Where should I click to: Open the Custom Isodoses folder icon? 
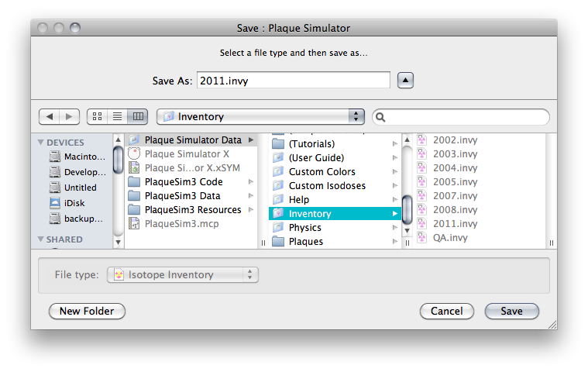click(x=278, y=186)
